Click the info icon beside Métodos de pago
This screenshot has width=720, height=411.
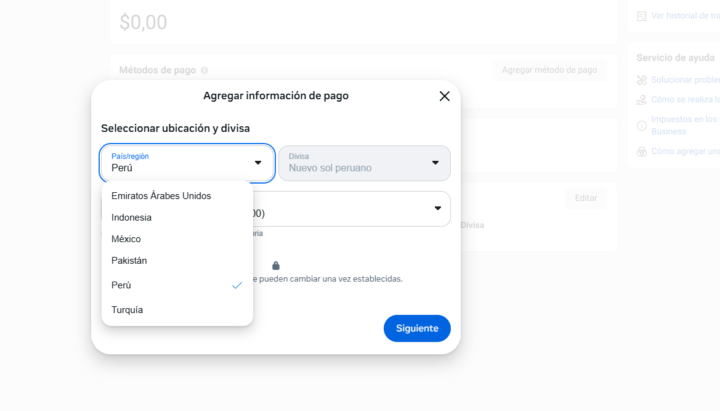[204, 70]
